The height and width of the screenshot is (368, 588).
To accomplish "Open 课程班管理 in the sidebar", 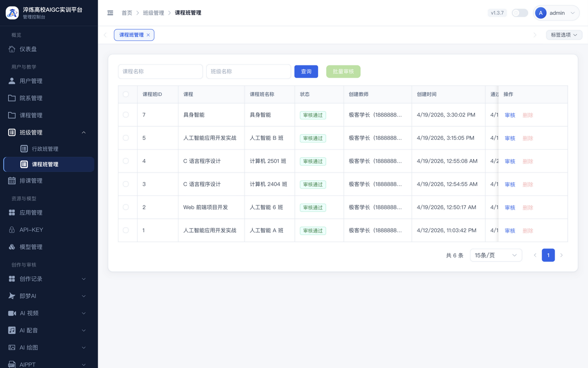I will (x=49, y=164).
